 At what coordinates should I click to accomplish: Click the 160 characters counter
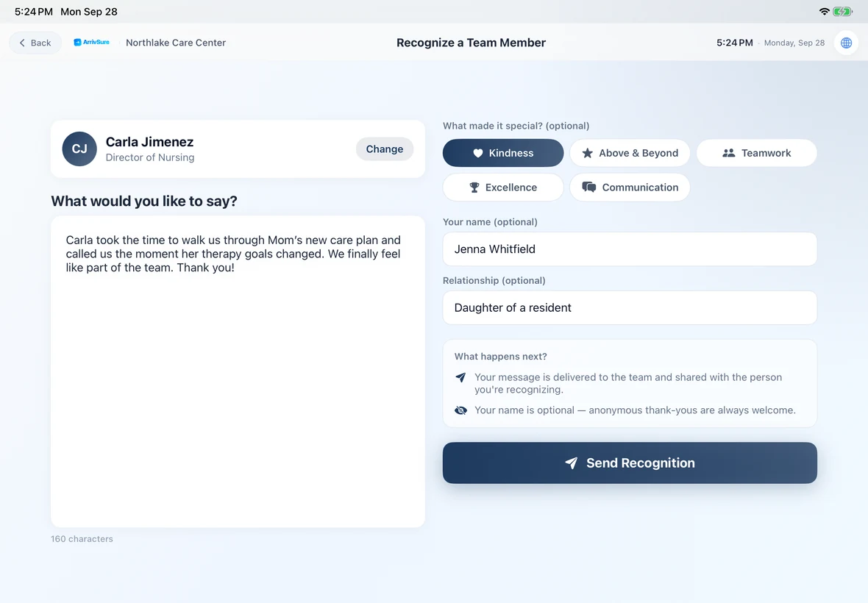[x=82, y=539]
